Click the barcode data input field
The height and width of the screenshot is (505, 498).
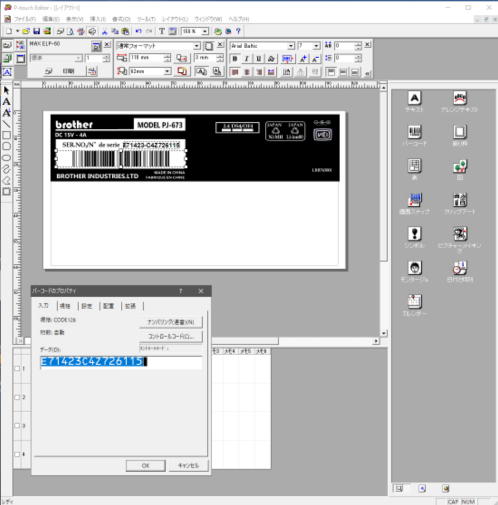tap(121, 362)
